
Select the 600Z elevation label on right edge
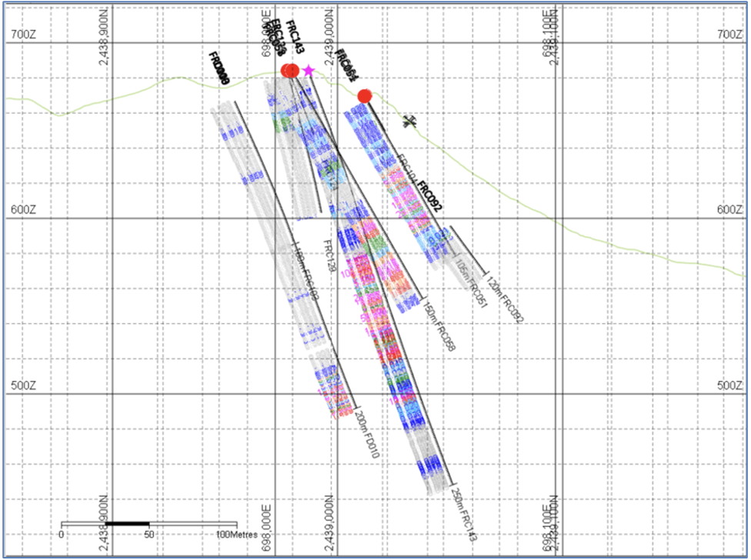point(729,210)
